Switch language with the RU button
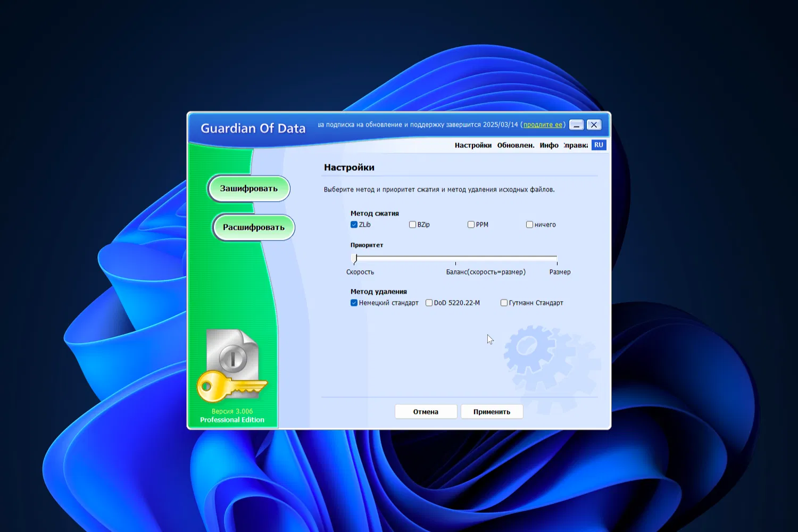 pyautogui.click(x=599, y=145)
